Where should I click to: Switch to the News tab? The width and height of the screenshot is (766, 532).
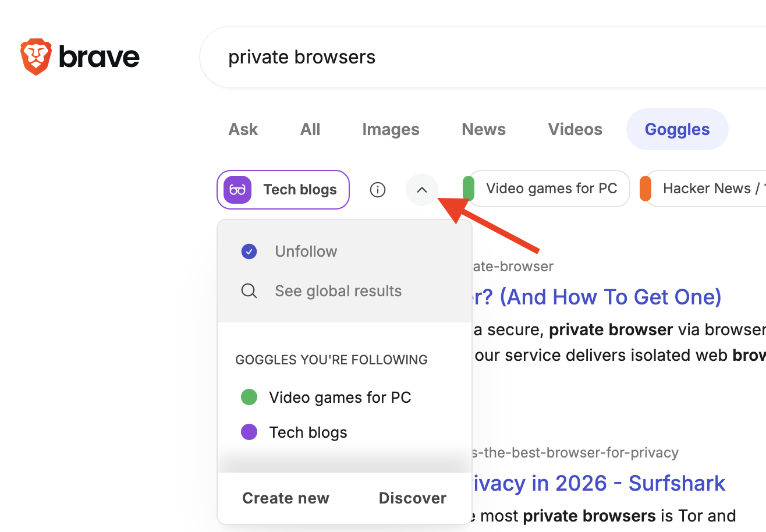(x=484, y=129)
